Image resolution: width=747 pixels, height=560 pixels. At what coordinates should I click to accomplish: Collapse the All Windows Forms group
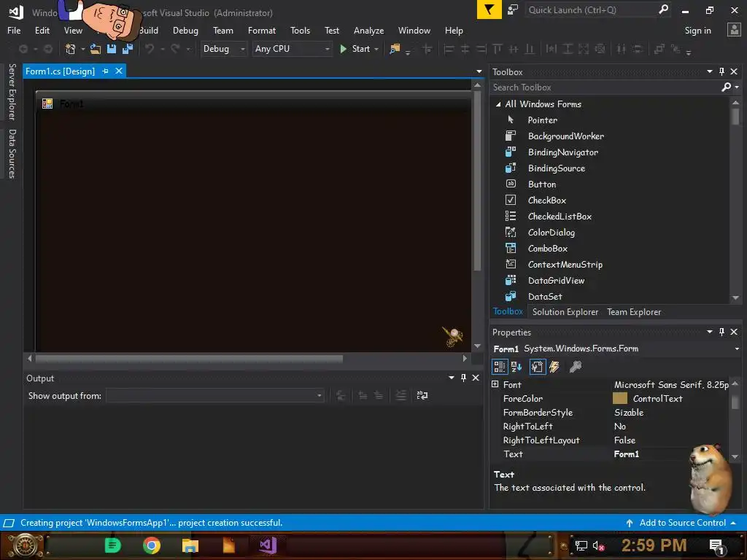[498, 104]
